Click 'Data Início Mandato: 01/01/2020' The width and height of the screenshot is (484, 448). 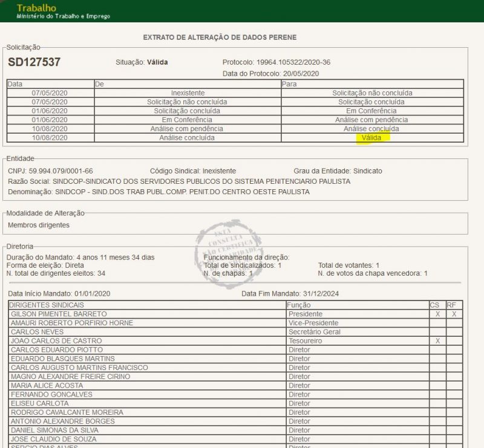pos(59,294)
